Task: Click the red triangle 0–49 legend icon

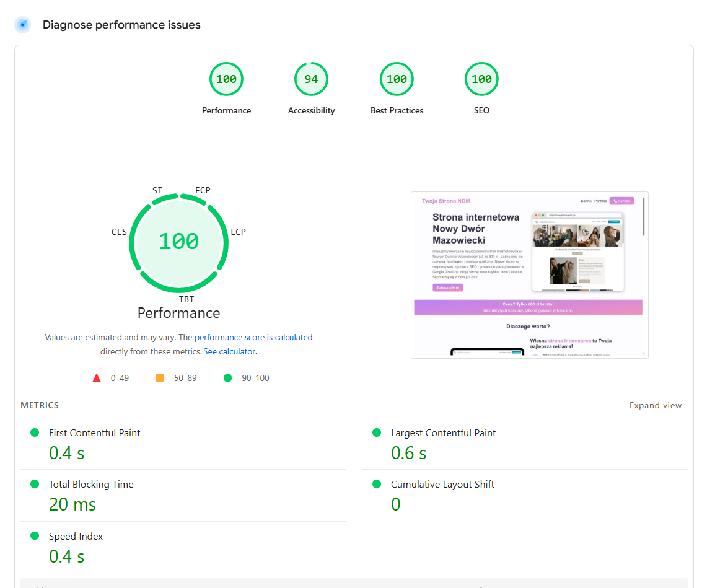Action: click(x=97, y=379)
